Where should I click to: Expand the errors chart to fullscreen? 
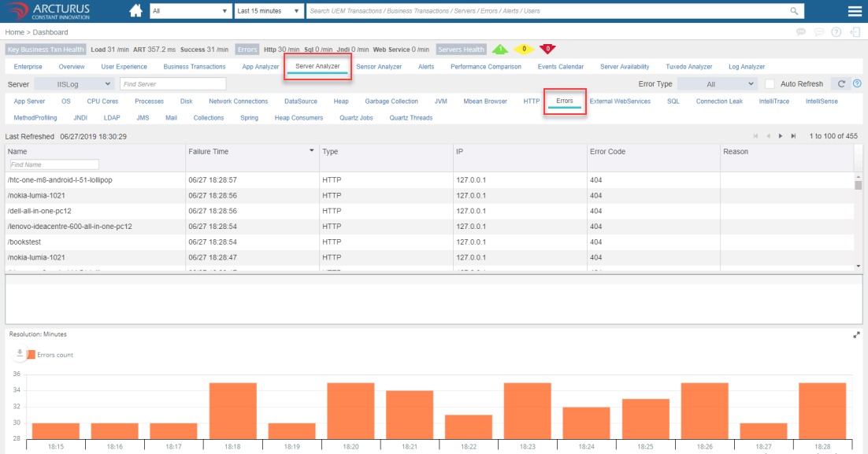(x=856, y=335)
